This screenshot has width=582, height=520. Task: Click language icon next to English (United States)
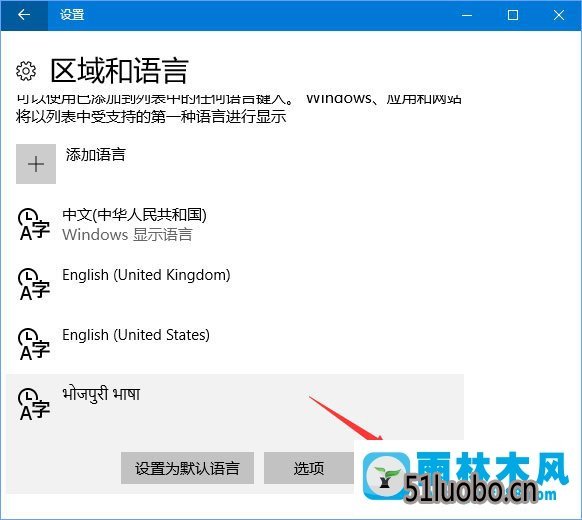[x=34, y=344]
